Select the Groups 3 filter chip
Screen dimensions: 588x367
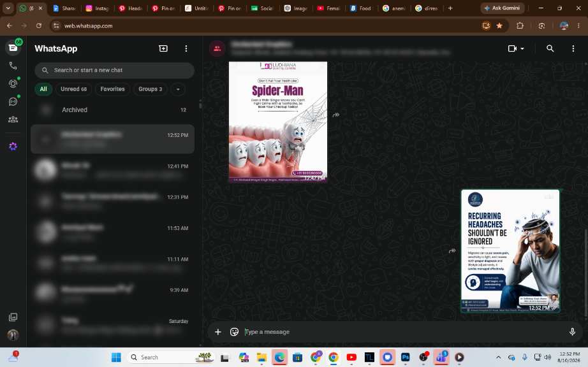[150, 89]
